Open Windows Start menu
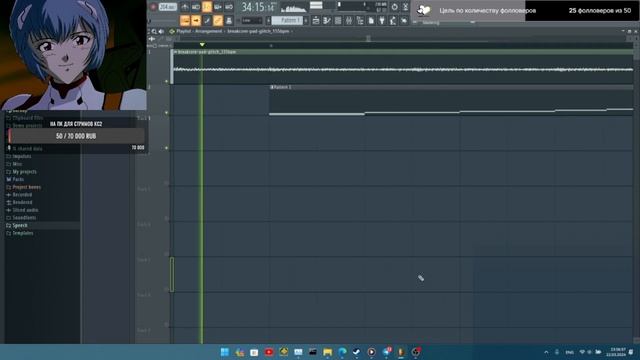The image size is (640, 360). 224,352
